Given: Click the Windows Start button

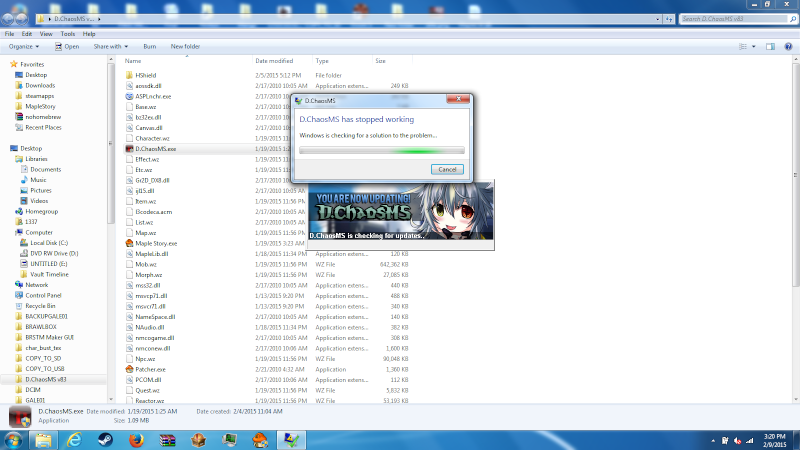Looking at the screenshot, I should (x=13, y=440).
